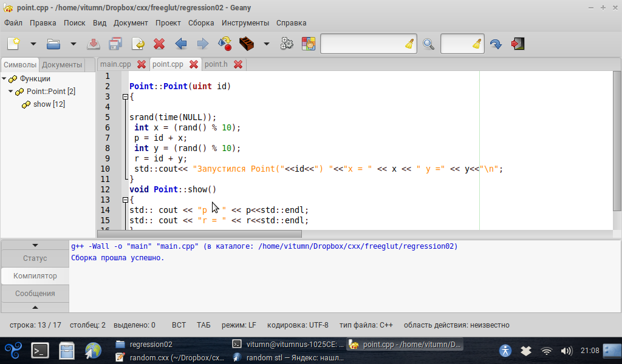Switch to Документы sidebar tab

click(62, 64)
